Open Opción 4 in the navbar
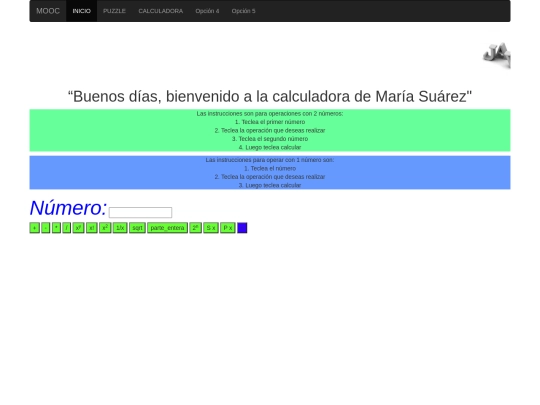This screenshot has width=540, height=405. click(207, 11)
